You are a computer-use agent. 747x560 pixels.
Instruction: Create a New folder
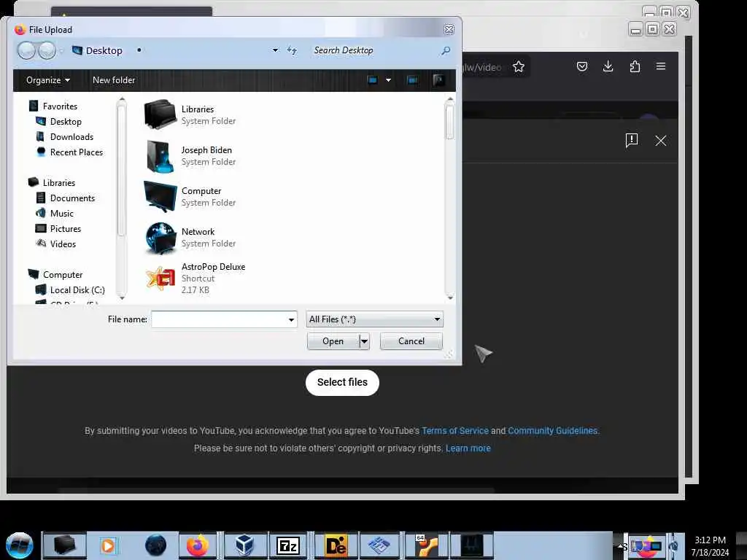tap(114, 80)
